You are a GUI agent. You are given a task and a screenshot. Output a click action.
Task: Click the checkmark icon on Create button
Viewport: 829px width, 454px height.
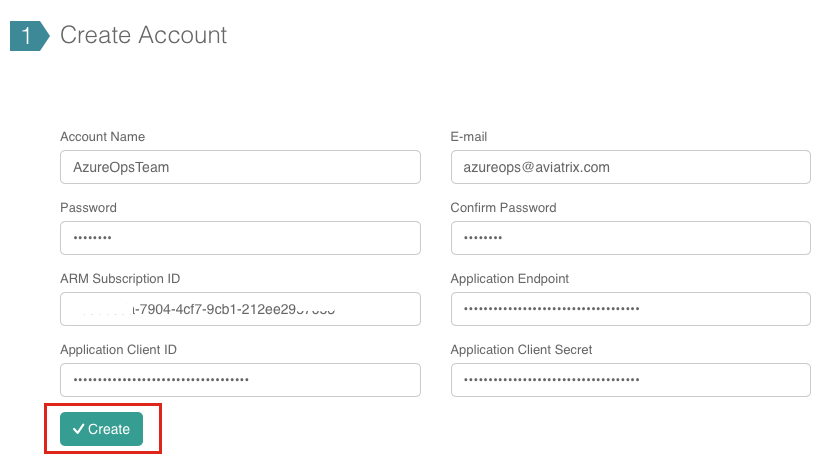click(x=78, y=429)
